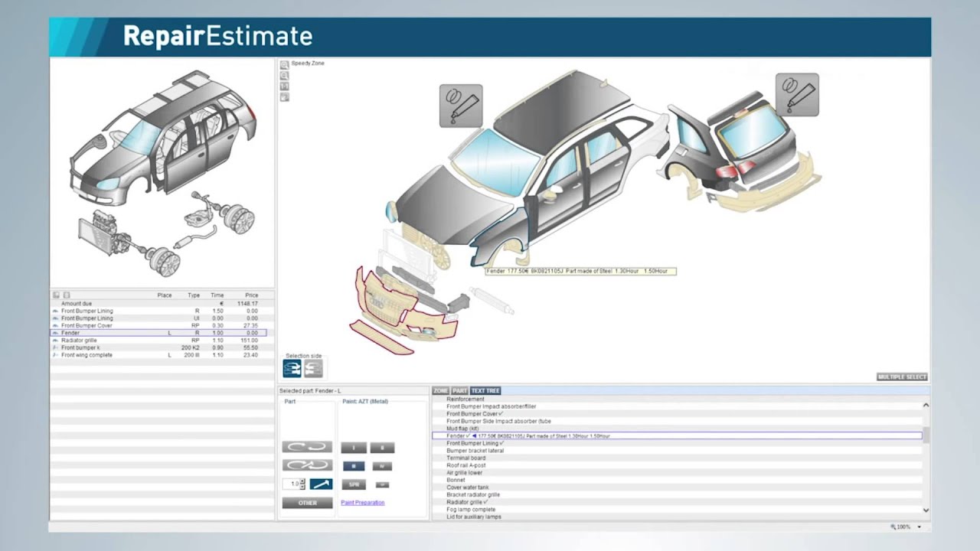The width and height of the screenshot is (980, 551).
Task: Select Terminal board item
Action: [x=466, y=458]
